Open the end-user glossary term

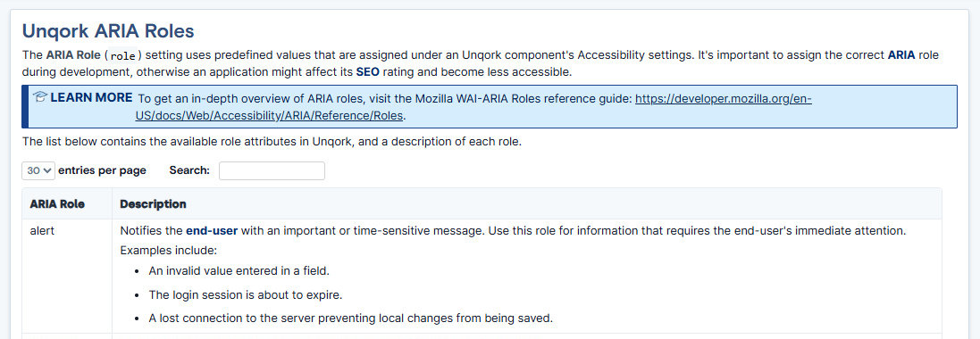212,231
